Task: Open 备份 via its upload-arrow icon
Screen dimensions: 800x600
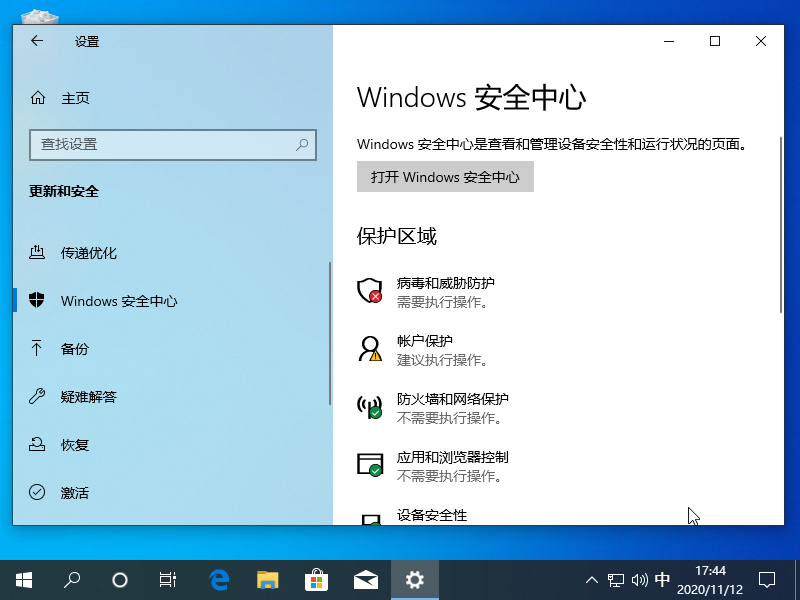Action: click(x=37, y=349)
